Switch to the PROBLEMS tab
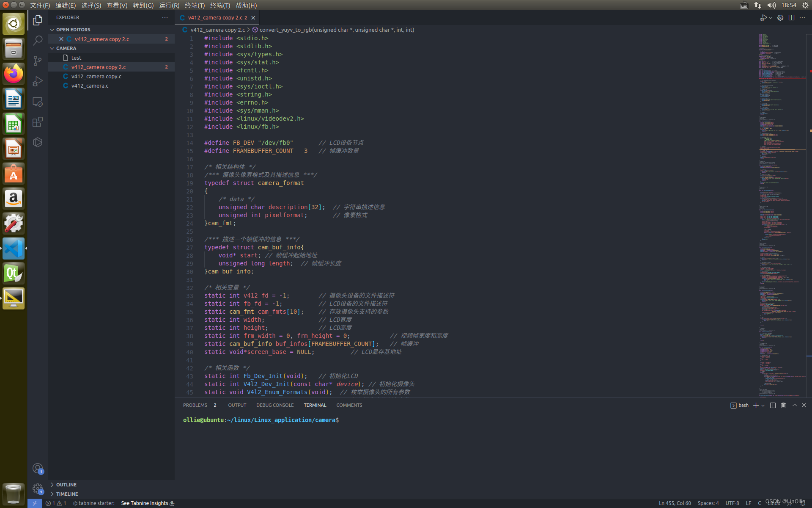Image resolution: width=812 pixels, height=508 pixels. pyautogui.click(x=196, y=405)
